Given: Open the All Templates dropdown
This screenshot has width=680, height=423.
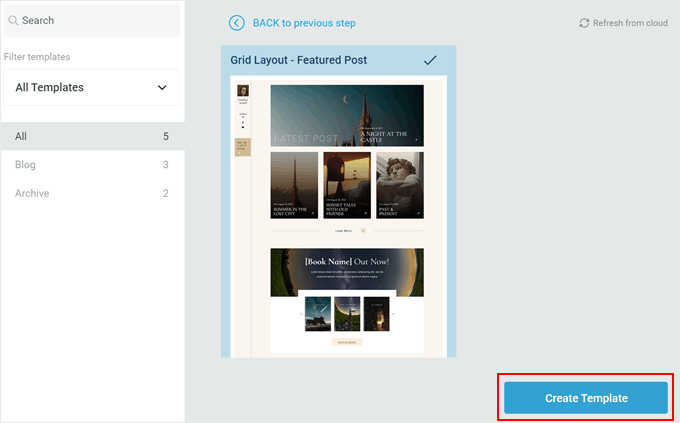Looking at the screenshot, I should click(x=92, y=87).
